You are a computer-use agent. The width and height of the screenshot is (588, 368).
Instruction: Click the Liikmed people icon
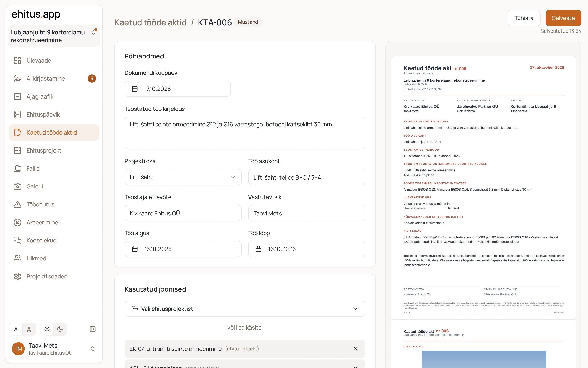(x=18, y=258)
